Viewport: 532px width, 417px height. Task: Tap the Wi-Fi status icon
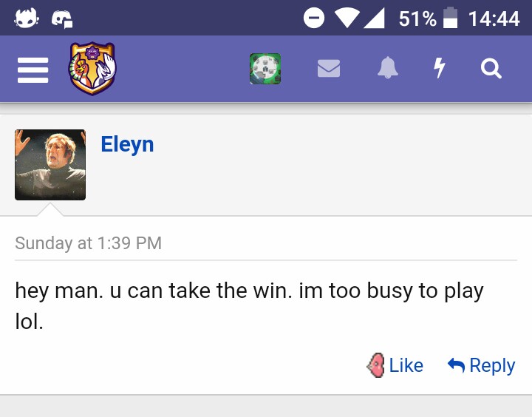click(344, 18)
